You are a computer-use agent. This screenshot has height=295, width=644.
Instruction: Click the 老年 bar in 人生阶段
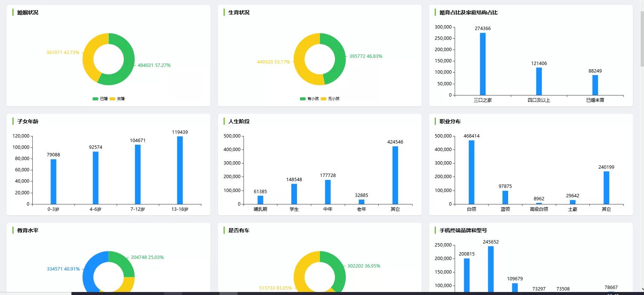coord(361,202)
